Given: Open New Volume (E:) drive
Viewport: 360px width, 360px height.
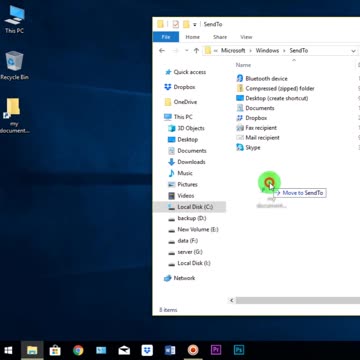Looking at the screenshot, I should point(193,229).
